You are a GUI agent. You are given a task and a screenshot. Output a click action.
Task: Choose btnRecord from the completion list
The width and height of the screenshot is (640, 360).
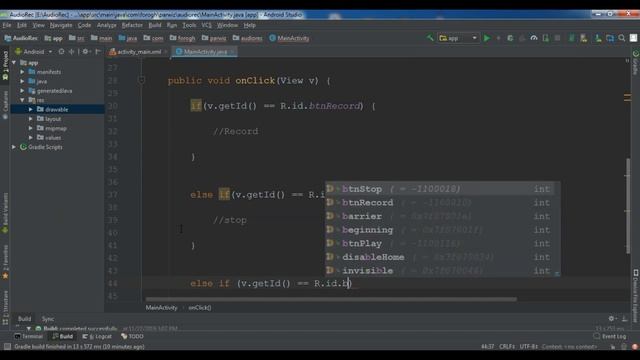[443, 202]
